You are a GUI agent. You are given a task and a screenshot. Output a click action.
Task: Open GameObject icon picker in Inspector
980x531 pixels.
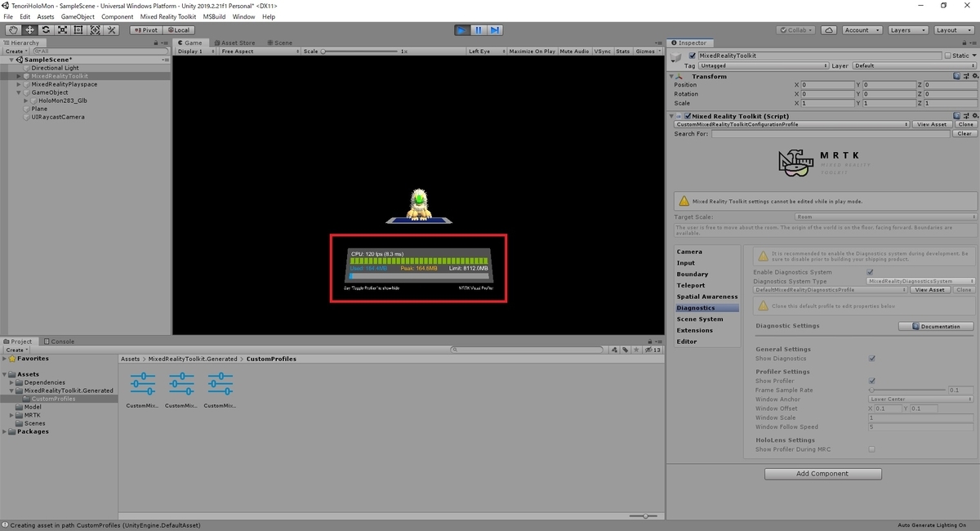(x=676, y=56)
